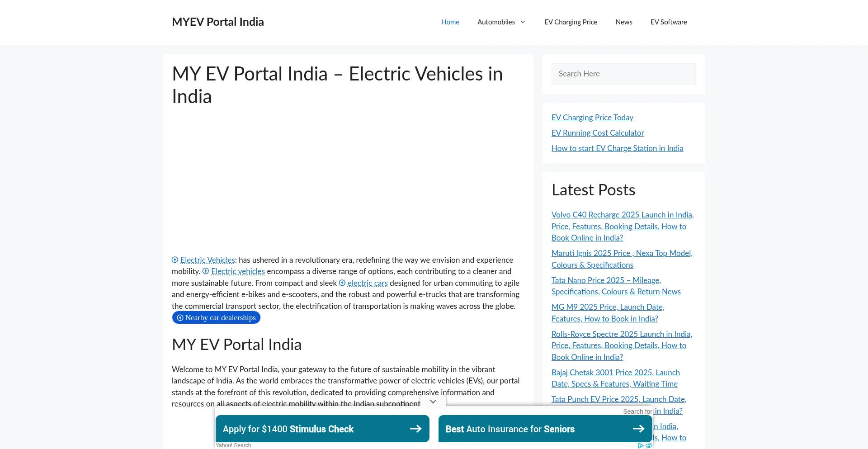868x449 pixels.
Task: Open the Tata Punch EV Price 2025 post
Action: point(619,399)
